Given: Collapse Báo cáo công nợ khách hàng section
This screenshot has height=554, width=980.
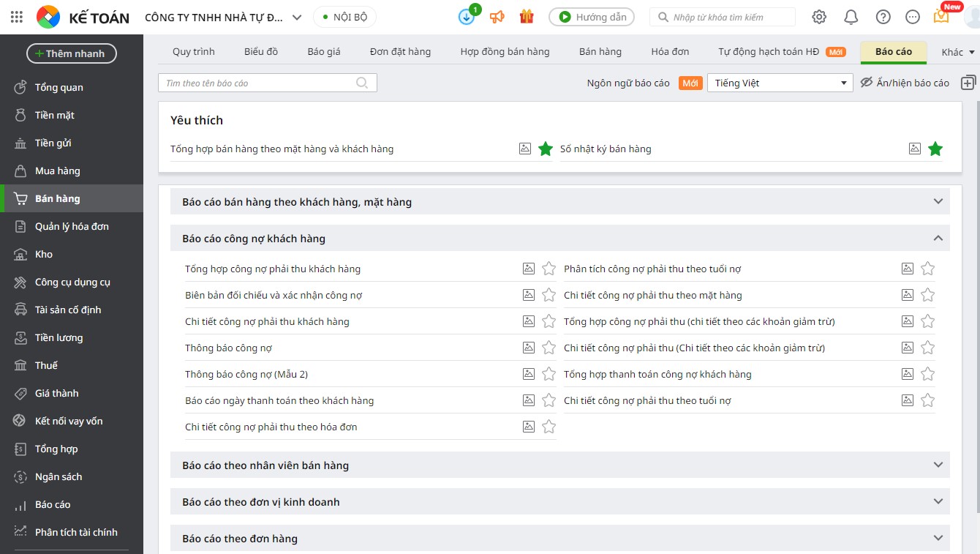Looking at the screenshot, I should click(x=560, y=238).
